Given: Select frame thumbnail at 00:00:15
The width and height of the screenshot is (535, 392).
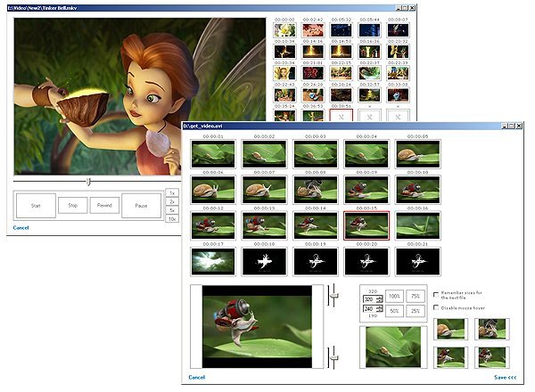Looking at the screenshot, I should tap(366, 225).
